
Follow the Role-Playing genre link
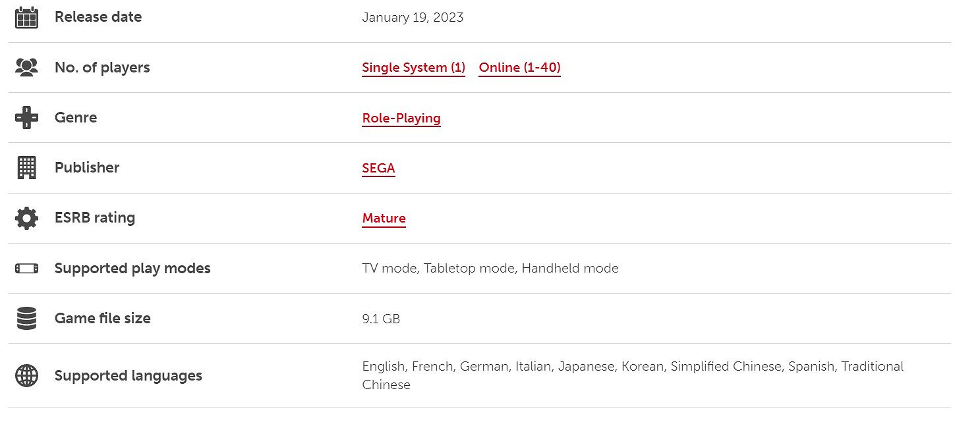[x=401, y=119]
